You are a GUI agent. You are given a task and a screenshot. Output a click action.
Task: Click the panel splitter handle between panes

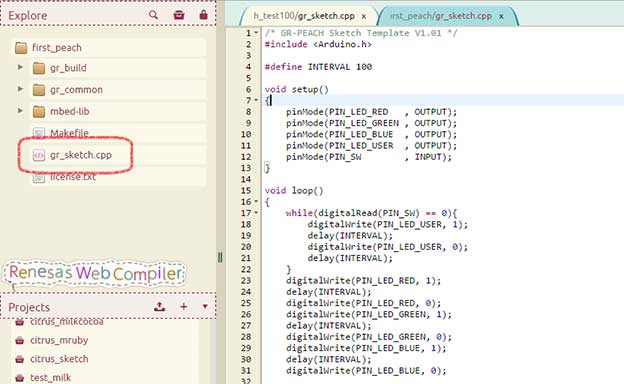coord(220,257)
